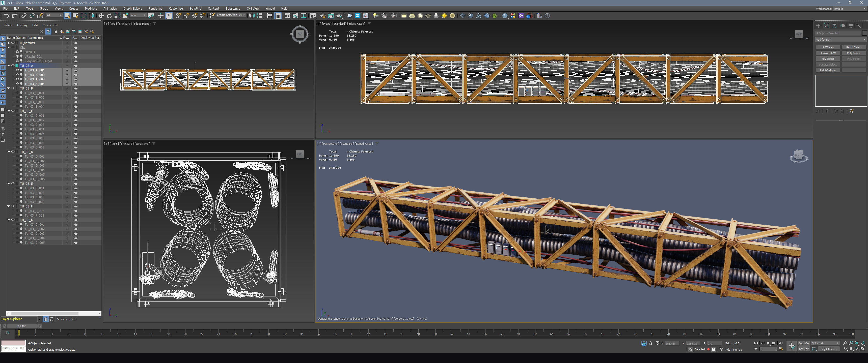Click the Scene Explorer horizontal scrollbar
Image resolution: width=868 pixels, height=363 pixels.
pyautogui.click(x=54, y=313)
